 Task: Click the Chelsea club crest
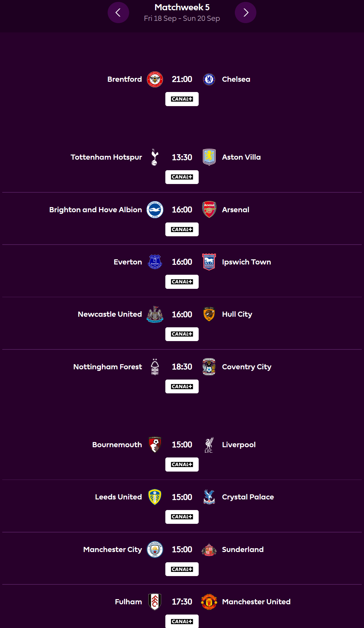point(209,79)
